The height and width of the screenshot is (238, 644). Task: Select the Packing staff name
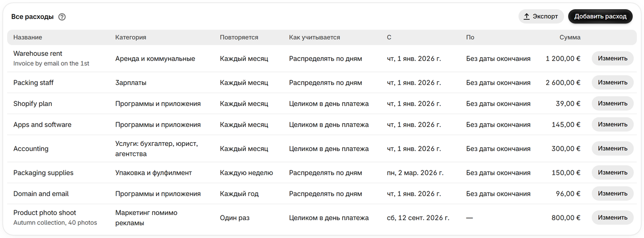(33, 82)
